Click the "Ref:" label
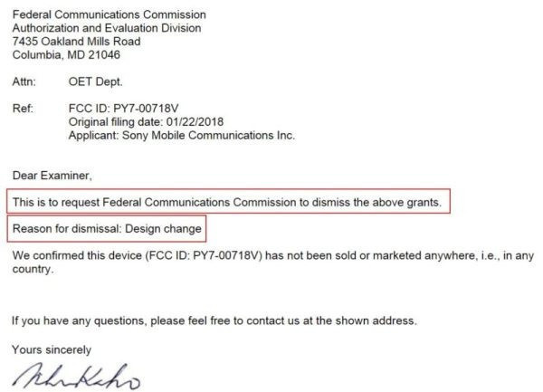The width and height of the screenshot is (543, 392). coord(23,109)
